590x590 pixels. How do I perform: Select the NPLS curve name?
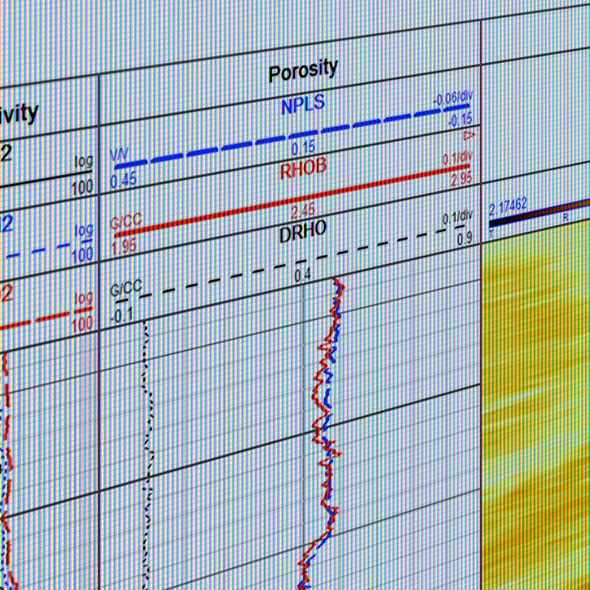(x=303, y=104)
